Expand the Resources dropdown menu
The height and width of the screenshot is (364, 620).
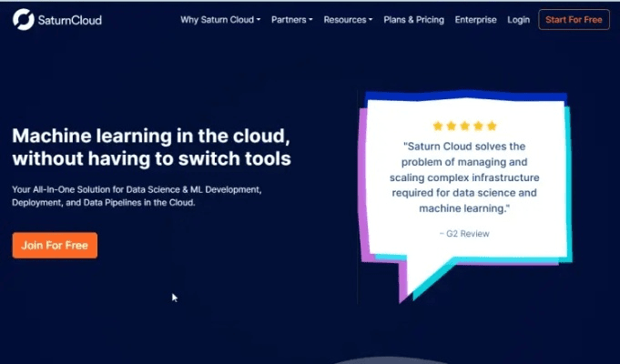click(348, 19)
